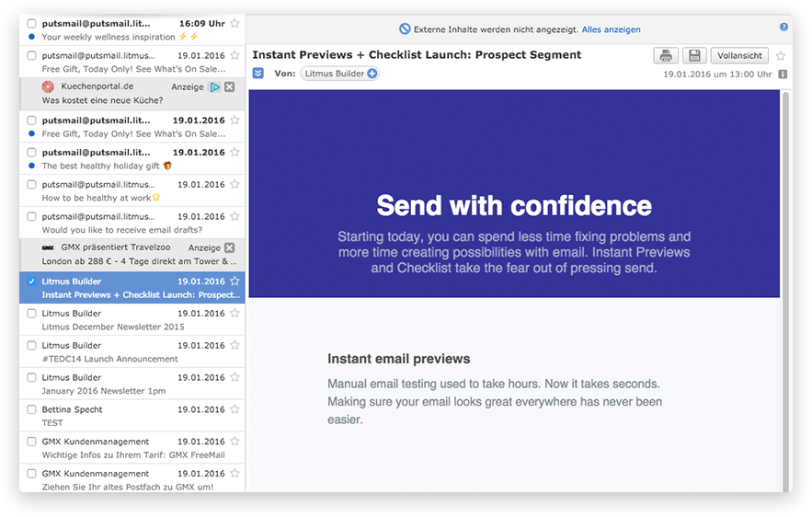
Task: Open the help question mark icon
Action: click(783, 27)
